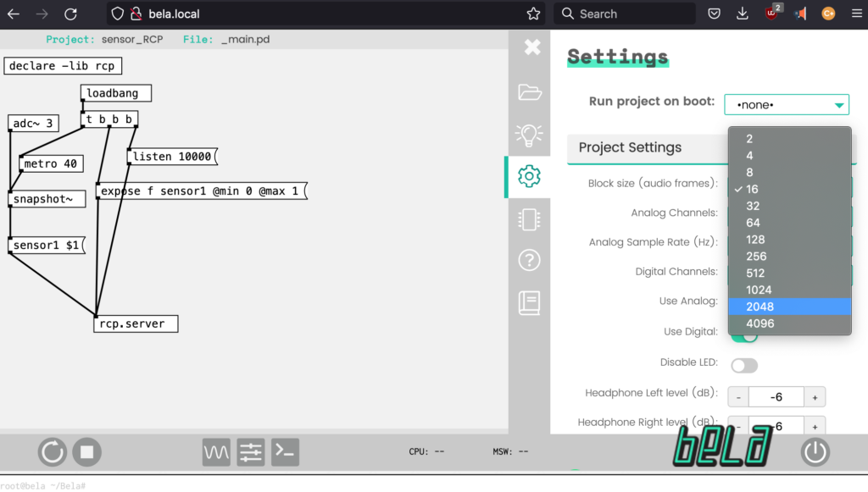
Task: Open the libraries book tab
Action: (x=529, y=303)
